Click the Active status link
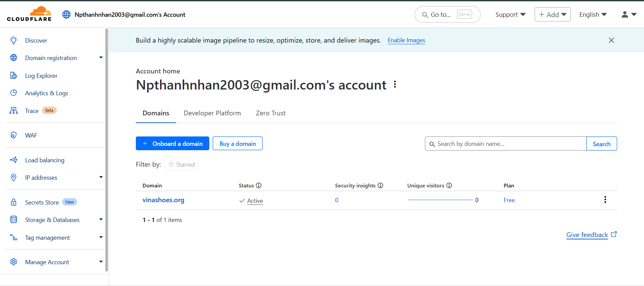Screen dimensions: 644x286 [x=255, y=201]
